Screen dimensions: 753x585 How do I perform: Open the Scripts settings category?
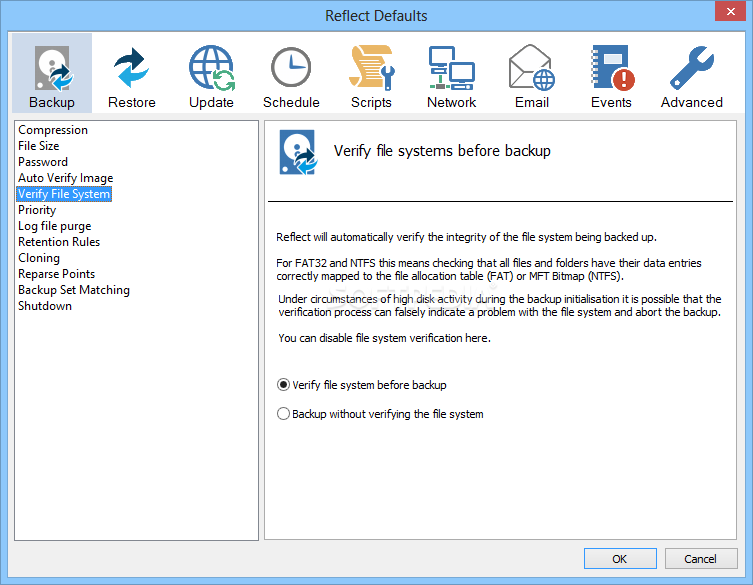371,73
